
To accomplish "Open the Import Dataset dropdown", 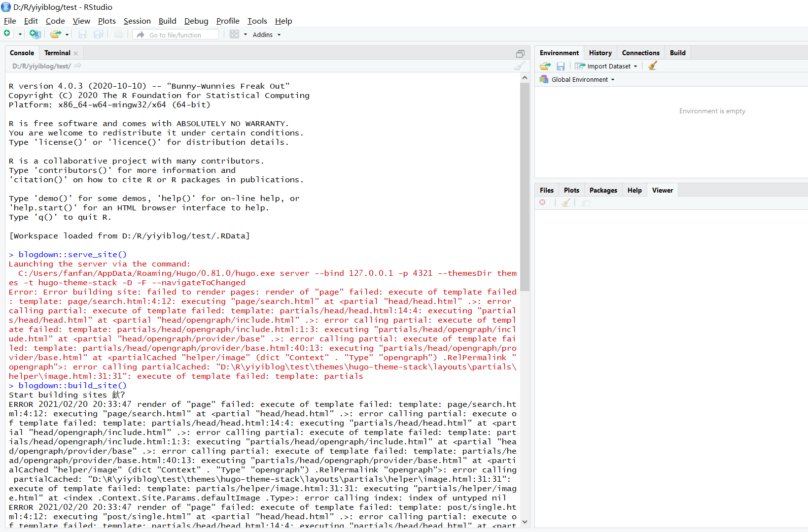I will coord(606,66).
